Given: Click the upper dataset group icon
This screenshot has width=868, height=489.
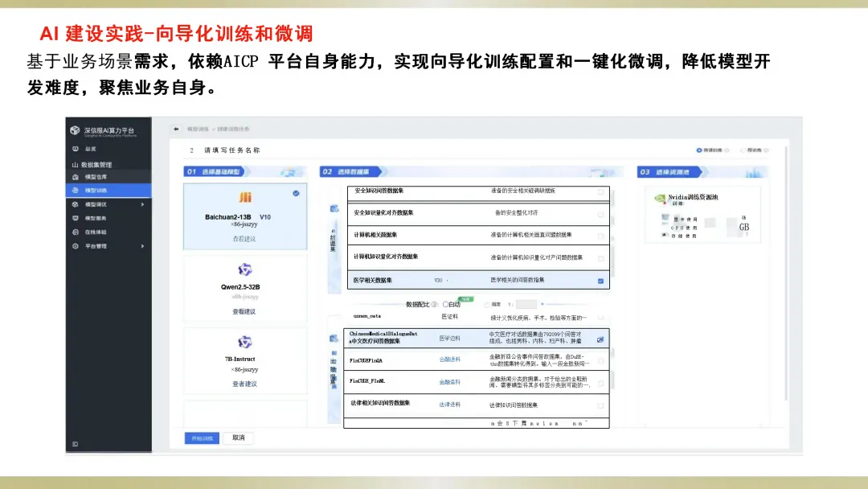Looking at the screenshot, I should click(x=334, y=209).
